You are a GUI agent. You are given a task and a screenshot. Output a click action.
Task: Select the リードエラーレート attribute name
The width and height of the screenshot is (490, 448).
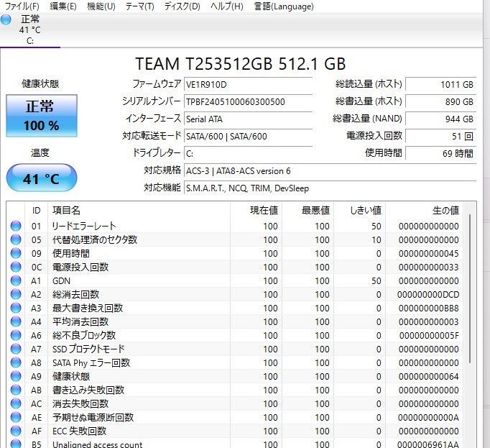tap(84, 226)
